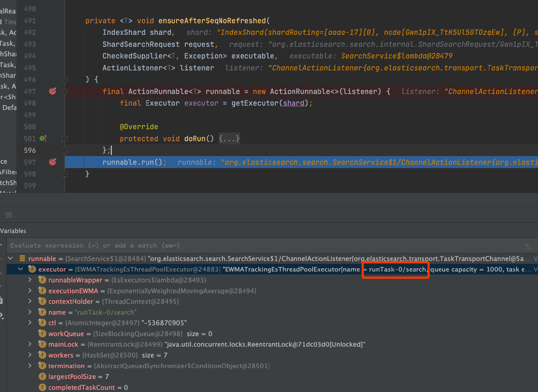Expand the mainLock field
This screenshot has height=392, width=538.
click(30, 344)
